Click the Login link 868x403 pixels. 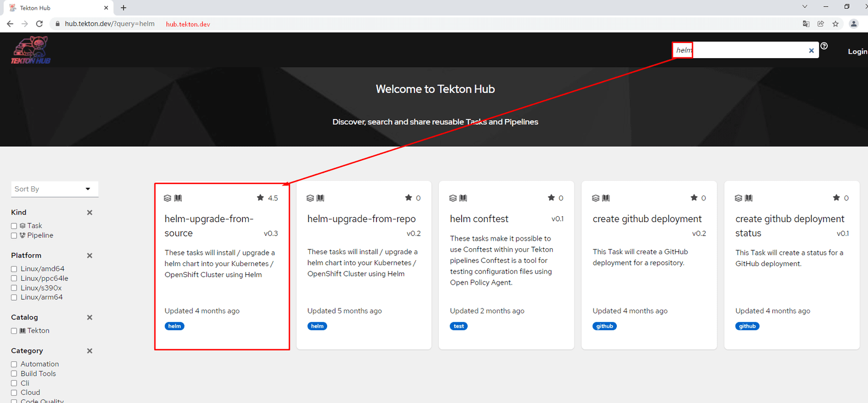tap(857, 52)
